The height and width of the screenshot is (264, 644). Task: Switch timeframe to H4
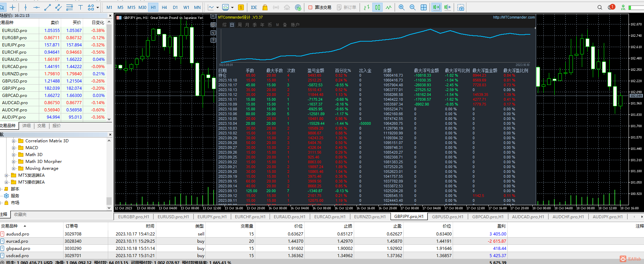[x=164, y=7]
